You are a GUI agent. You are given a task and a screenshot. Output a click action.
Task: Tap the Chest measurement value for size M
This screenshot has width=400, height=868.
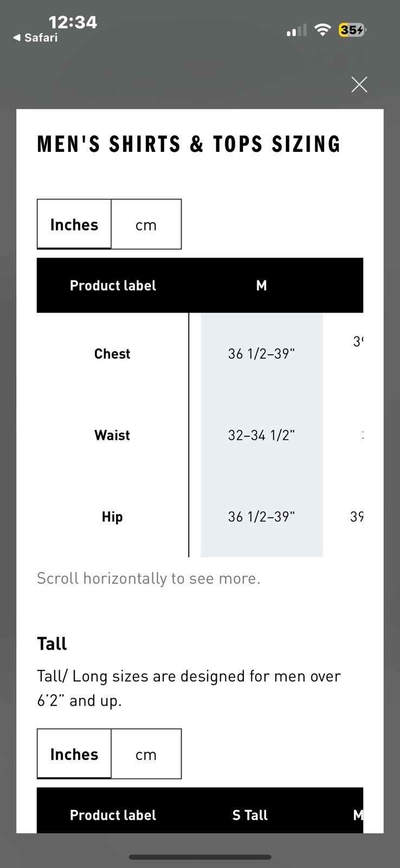click(262, 354)
